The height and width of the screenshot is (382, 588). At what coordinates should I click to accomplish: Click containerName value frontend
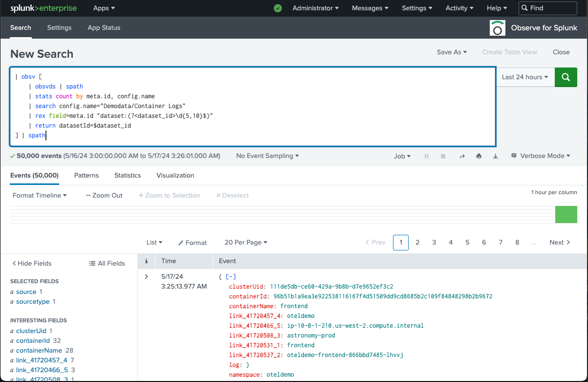[294, 306]
